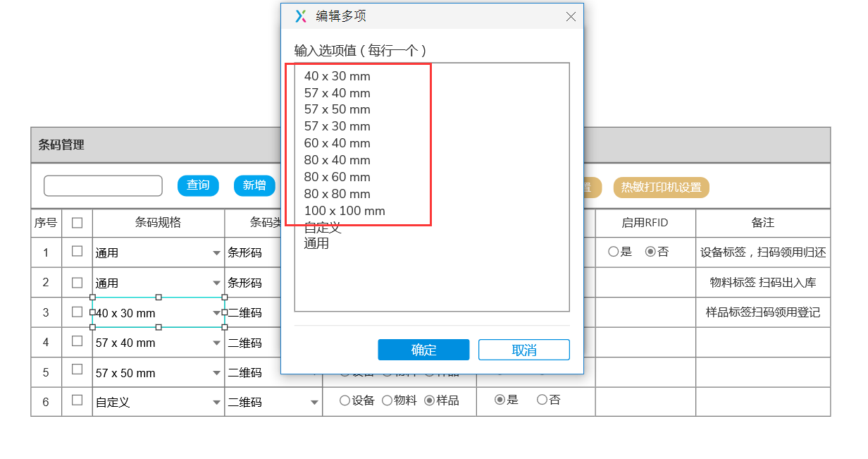Click the 确定 button to confirm options

point(423,349)
